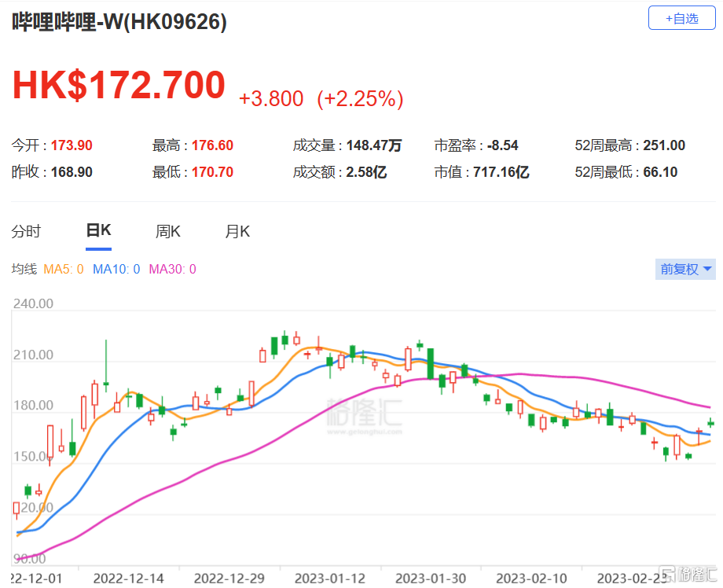This screenshot has width=723, height=588.
Task: Click the 昨收 previous close 168.90
Action: tap(72, 172)
